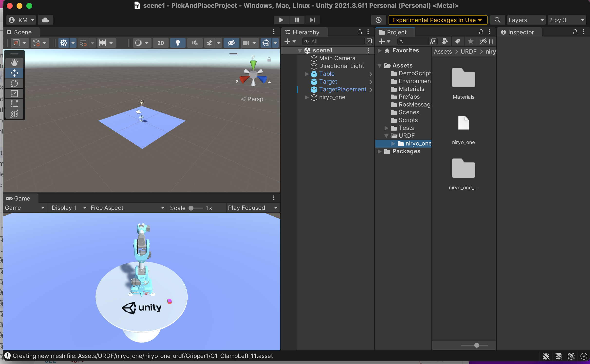
Task: Open Free Aspect dropdown in Game view
Action: pyautogui.click(x=126, y=207)
